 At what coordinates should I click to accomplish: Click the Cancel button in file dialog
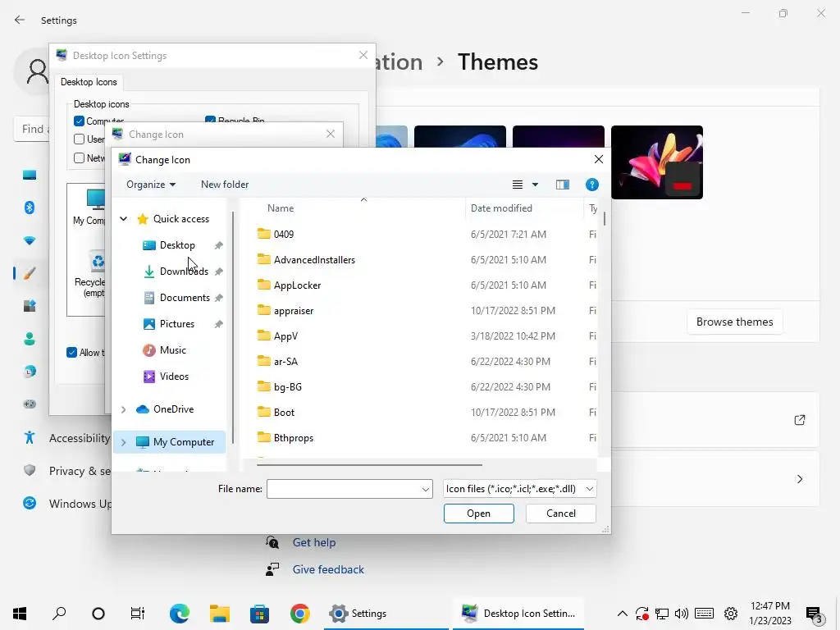(x=561, y=514)
